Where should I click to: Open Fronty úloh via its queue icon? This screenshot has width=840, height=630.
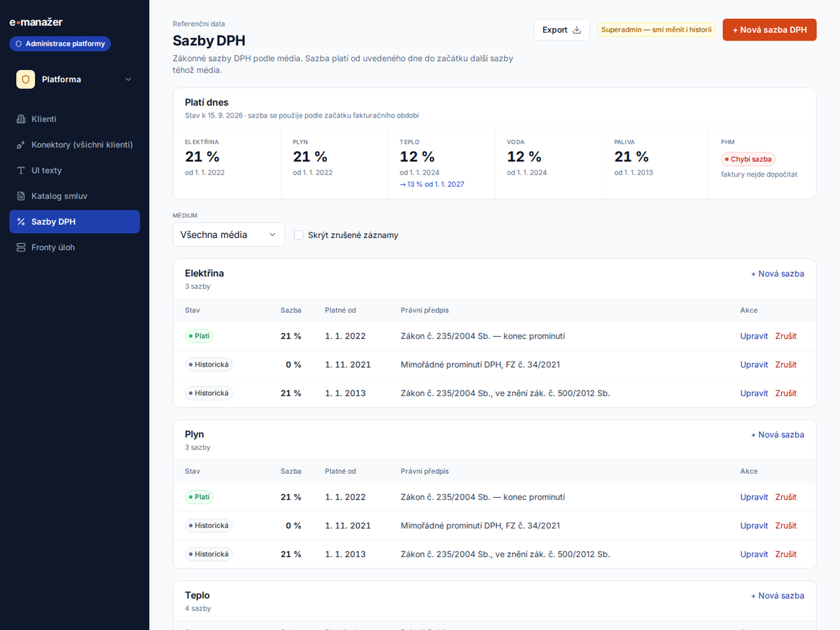coord(21,247)
